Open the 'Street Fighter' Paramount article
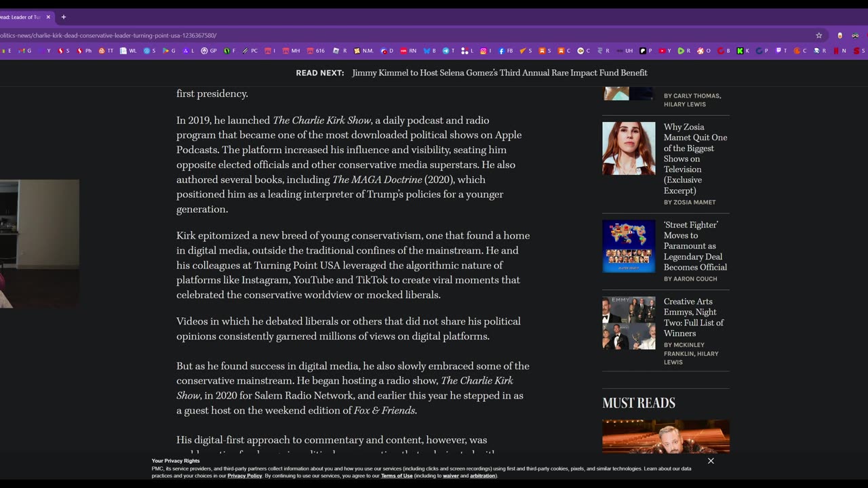868x488 pixels. [x=695, y=246]
